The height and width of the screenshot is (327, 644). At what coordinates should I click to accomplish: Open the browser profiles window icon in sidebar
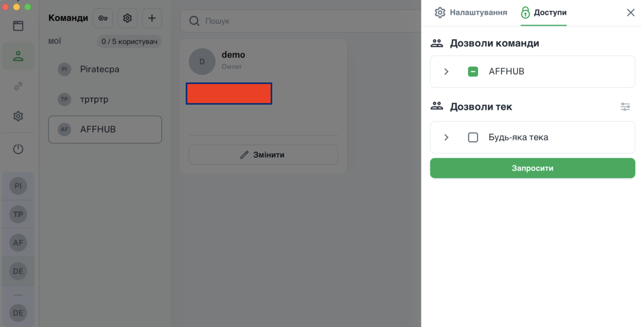[18, 26]
